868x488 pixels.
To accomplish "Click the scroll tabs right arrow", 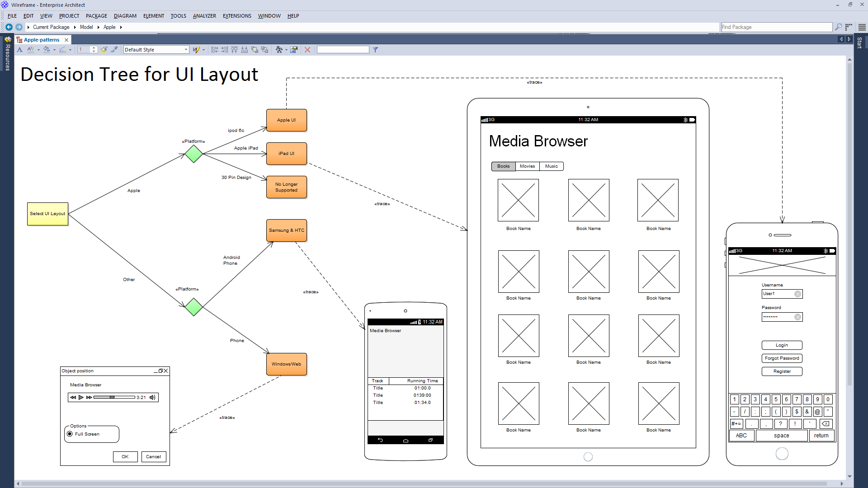I will [x=849, y=39].
